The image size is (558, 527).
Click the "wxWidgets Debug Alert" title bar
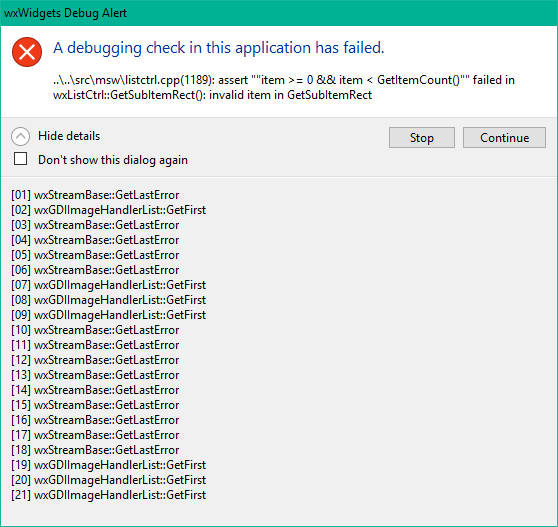pos(279,13)
